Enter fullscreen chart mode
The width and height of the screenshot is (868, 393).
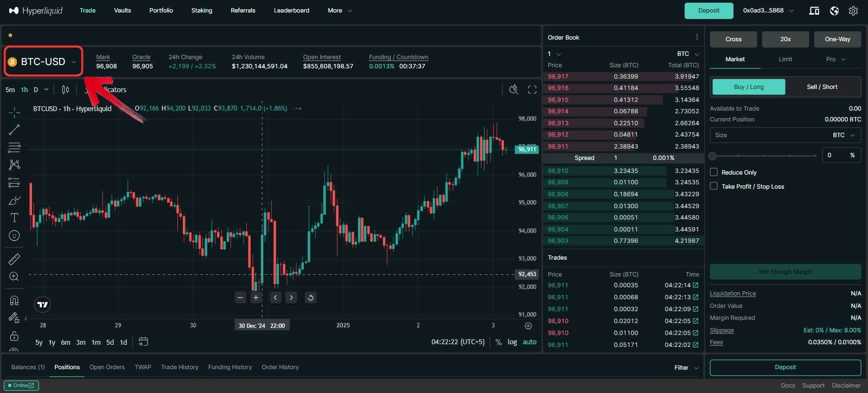pos(532,89)
